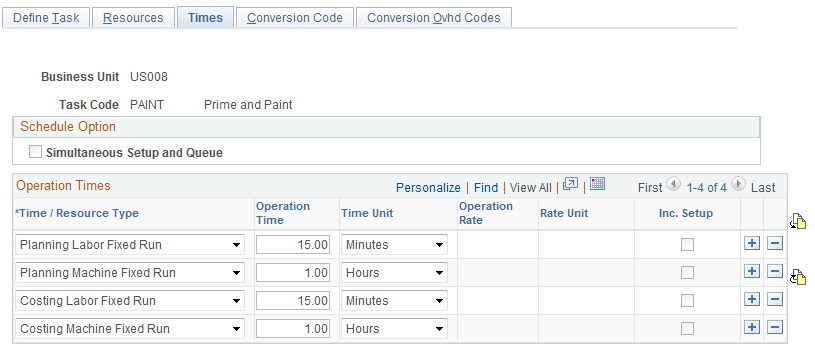Enable Simultaneous Setup and Queue checkbox

(x=35, y=152)
